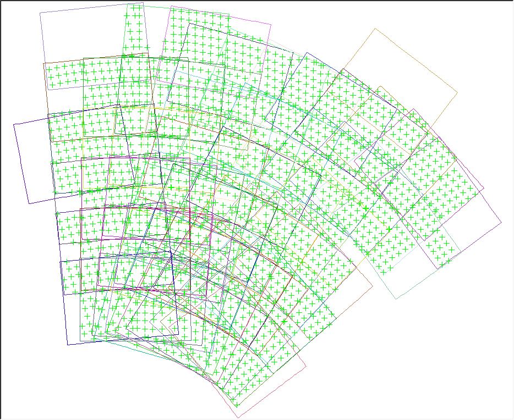The width and height of the screenshot is (514, 420).
Task: Click the leftmost corner of the dark purple rectangle
Action: tap(14, 124)
